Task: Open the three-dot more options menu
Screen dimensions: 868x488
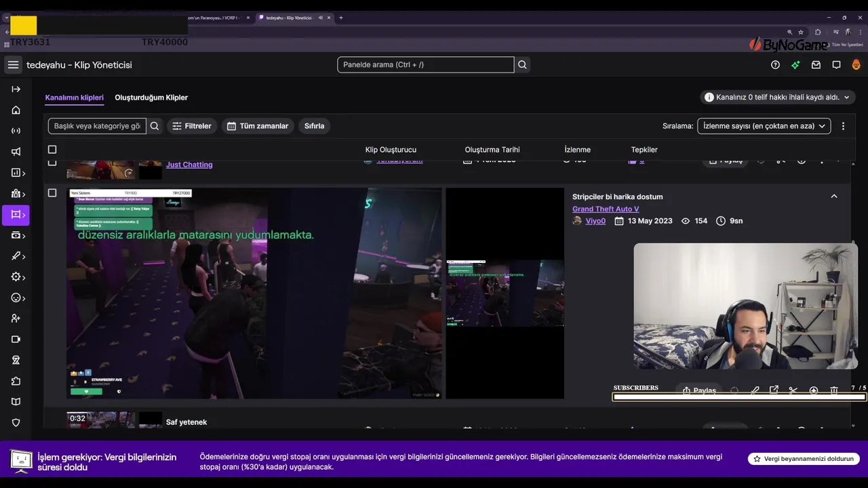Action: 843,126
